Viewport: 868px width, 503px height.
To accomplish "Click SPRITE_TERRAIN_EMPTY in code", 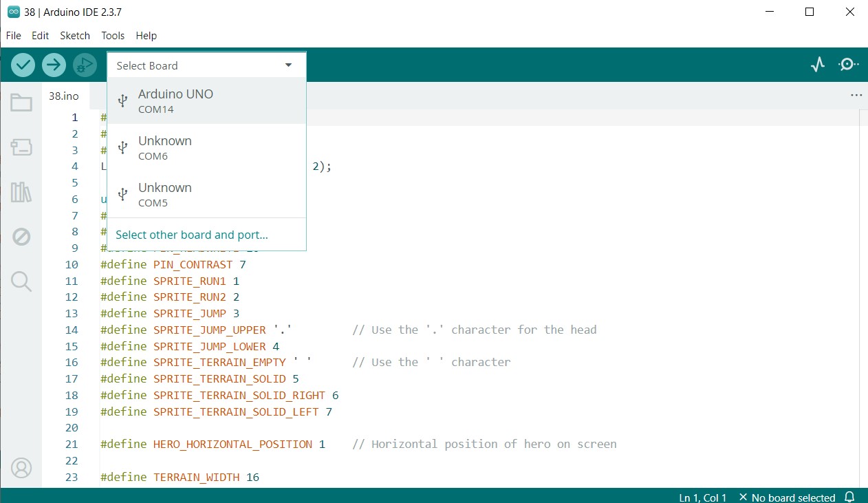I will [x=219, y=362].
